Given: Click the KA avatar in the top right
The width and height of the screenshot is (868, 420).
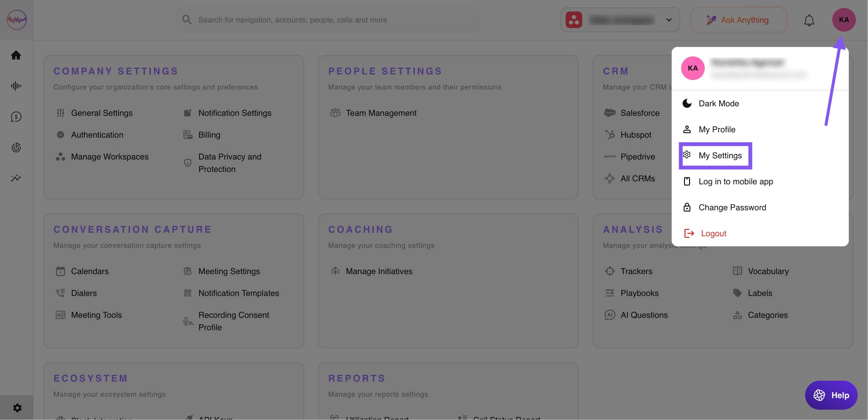Looking at the screenshot, I should click(x=843, y=20).
